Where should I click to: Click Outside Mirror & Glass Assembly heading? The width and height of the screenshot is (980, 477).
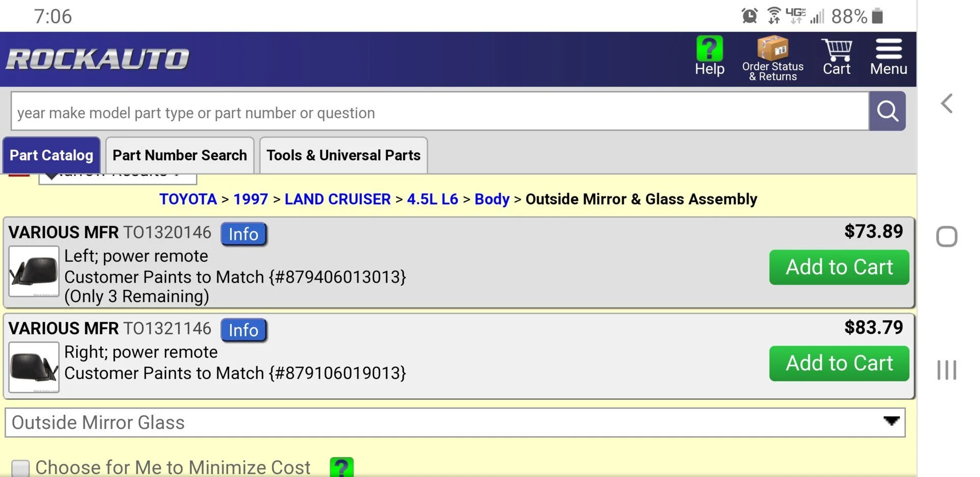coord(641,199)
